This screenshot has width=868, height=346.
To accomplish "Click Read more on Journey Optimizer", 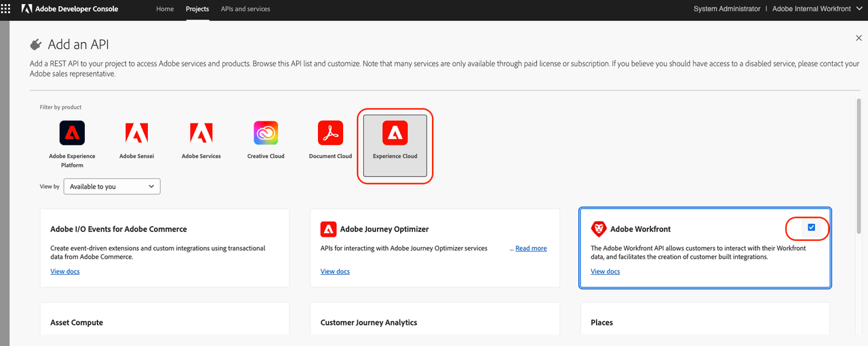I will (x=530, y=248).
